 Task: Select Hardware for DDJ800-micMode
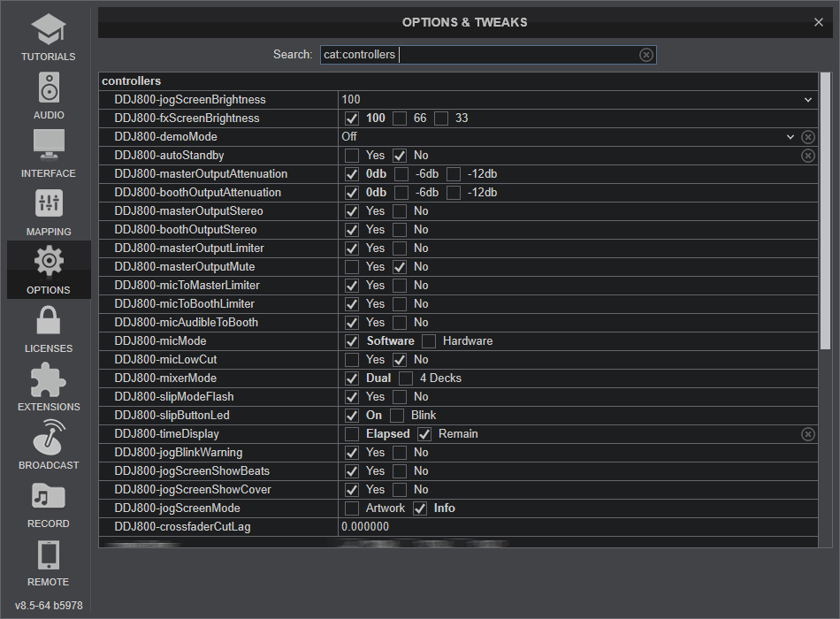pos(429,341)
